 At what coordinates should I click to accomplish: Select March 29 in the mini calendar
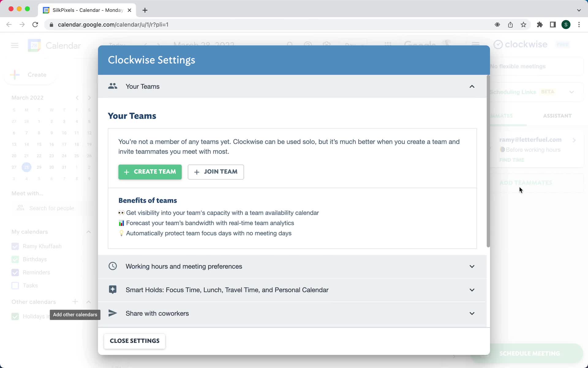pyautogui.click(x=39, y=167)
